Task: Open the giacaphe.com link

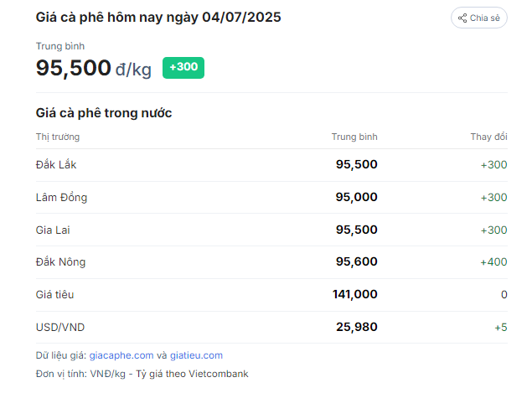Action: pos(121,355)
